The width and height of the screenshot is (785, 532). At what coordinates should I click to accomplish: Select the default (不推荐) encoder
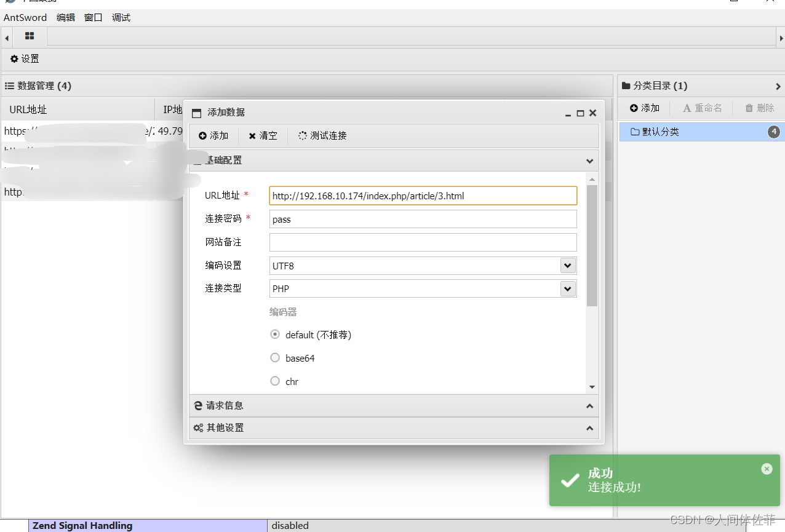click(x=275, y=335)
